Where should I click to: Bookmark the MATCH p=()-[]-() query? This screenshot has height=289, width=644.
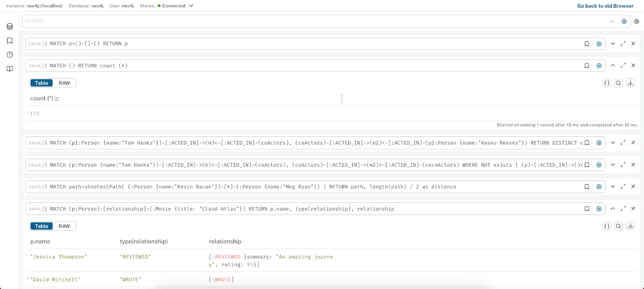pyautogui.click(x=587, y=44)
